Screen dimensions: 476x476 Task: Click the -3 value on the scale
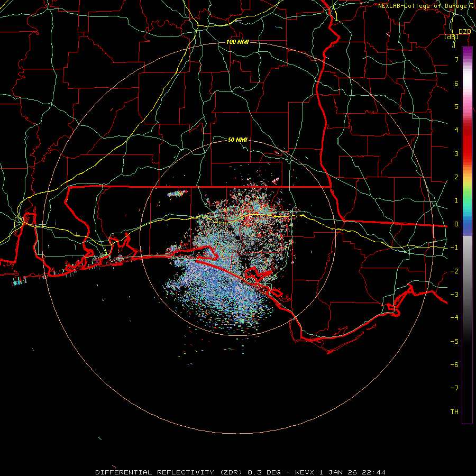point(454,295)
